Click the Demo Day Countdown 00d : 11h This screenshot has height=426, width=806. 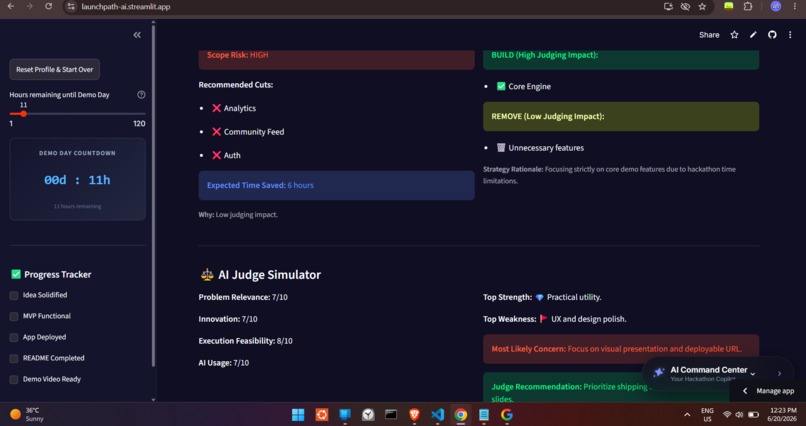click(x=77, y=180)
